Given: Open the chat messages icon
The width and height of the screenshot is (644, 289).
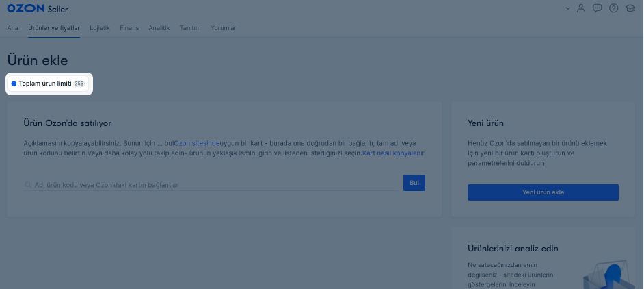Looking at the screenshot, I should (598, 8).
